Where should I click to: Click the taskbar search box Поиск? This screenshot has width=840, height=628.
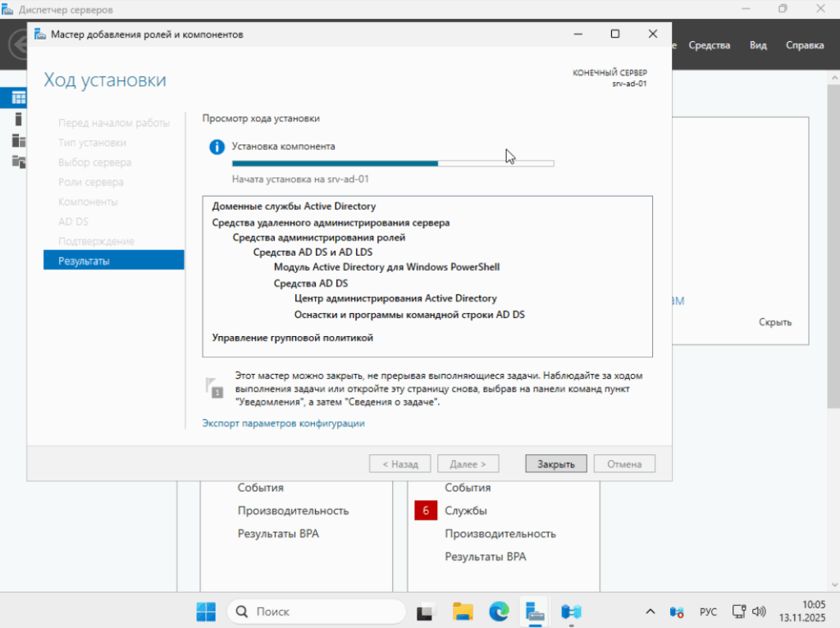(316, 612)
